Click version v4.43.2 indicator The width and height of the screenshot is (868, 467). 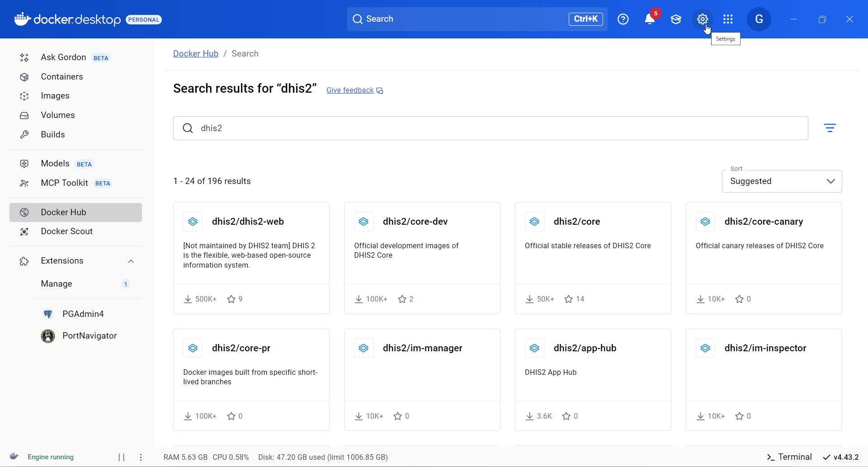(x=841, y=457)
